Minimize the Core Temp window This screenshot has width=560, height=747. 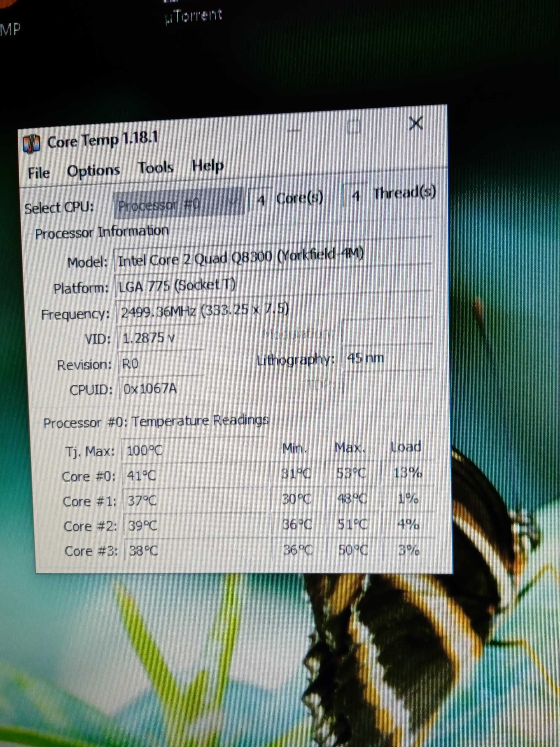(294, 130)
